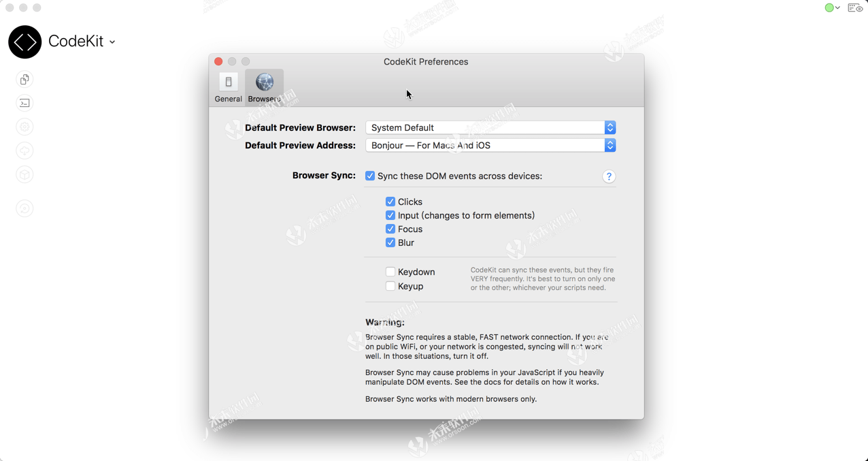Screen dimensions: 868x461
Task: Click the green status indicator circle
Action: [x=830, y=7]
